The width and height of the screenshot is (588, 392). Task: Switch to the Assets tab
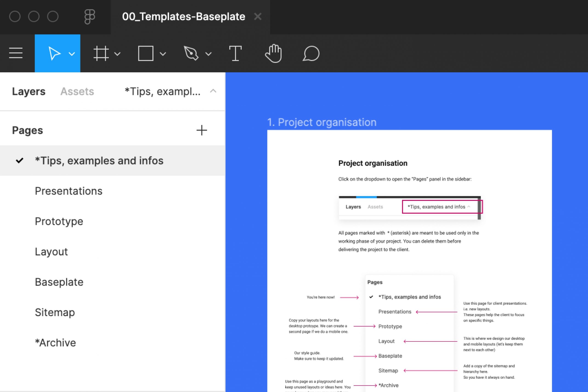pos(77,92)
